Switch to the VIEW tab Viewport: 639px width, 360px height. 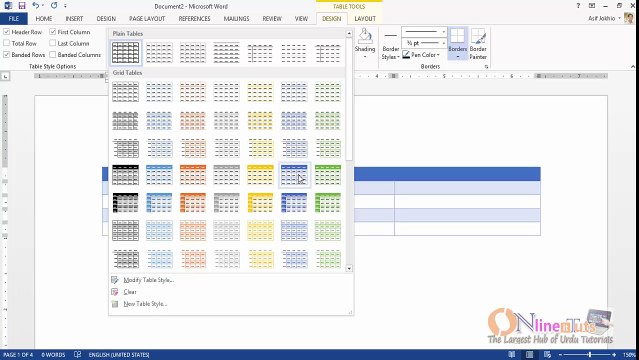point(301,19)
